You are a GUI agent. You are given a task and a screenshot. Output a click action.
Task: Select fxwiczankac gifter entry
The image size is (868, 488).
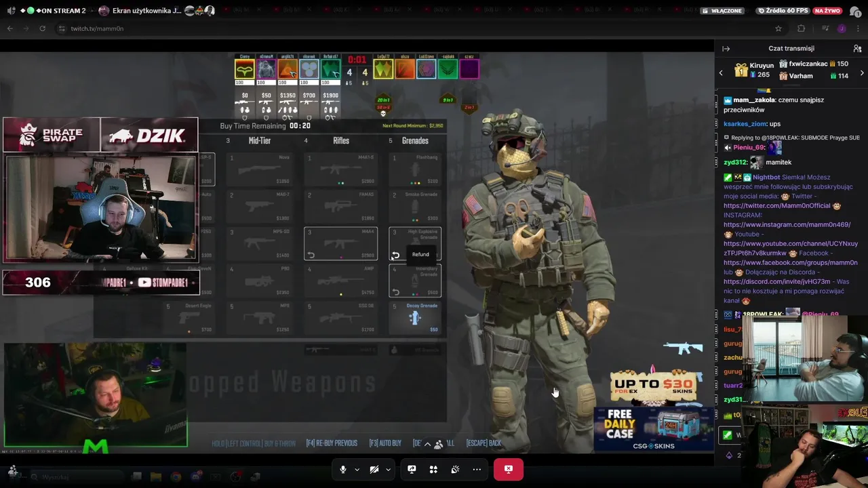(813, 64)
